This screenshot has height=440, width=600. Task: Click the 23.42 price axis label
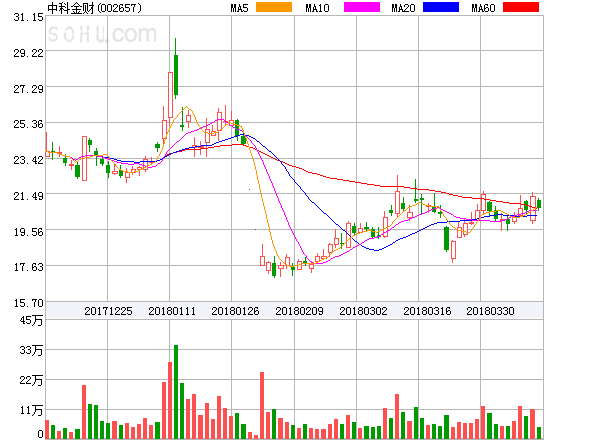click(x=28, y=160)
